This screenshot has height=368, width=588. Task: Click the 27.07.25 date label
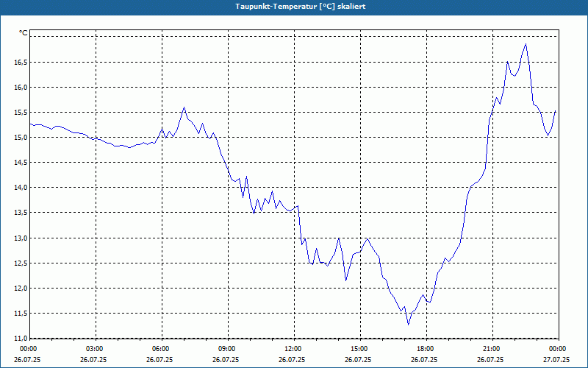click(556, 360)
